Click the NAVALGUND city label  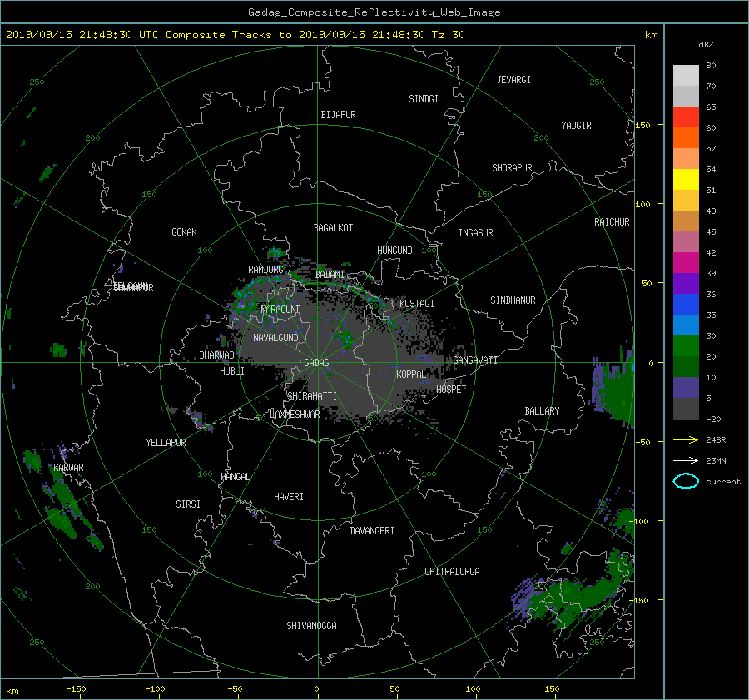pos(275,338)
